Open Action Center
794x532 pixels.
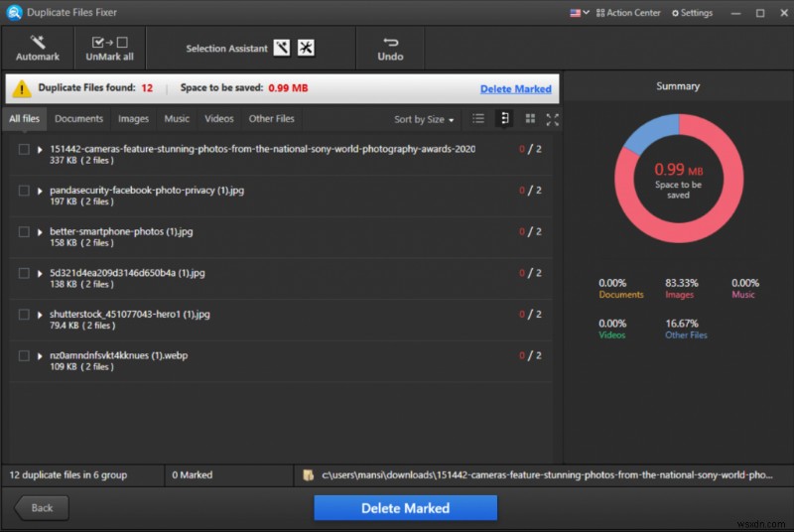tap(628, 13)
